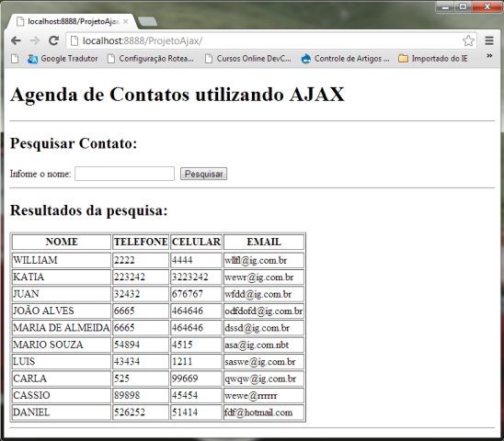Click cell phone value 4515
This screenshot has width=504, height=441.
tap(182, 345)
